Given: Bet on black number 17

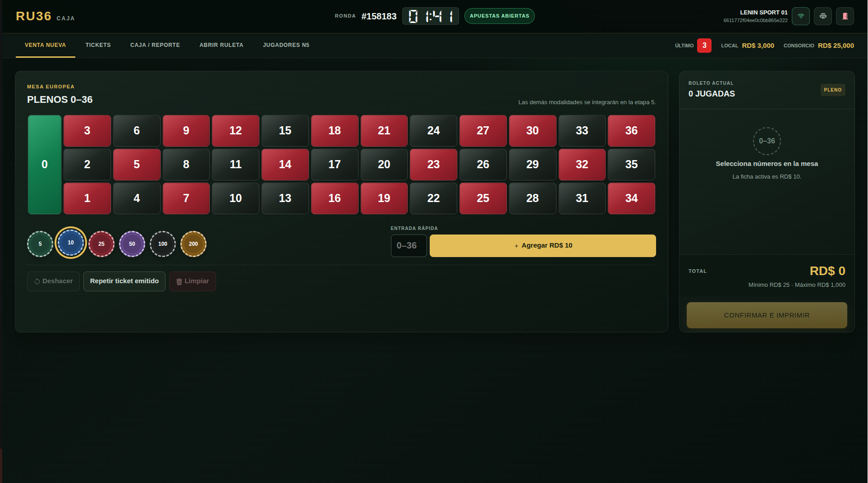Looking at the screenshot, I should (x=335, y=165).
